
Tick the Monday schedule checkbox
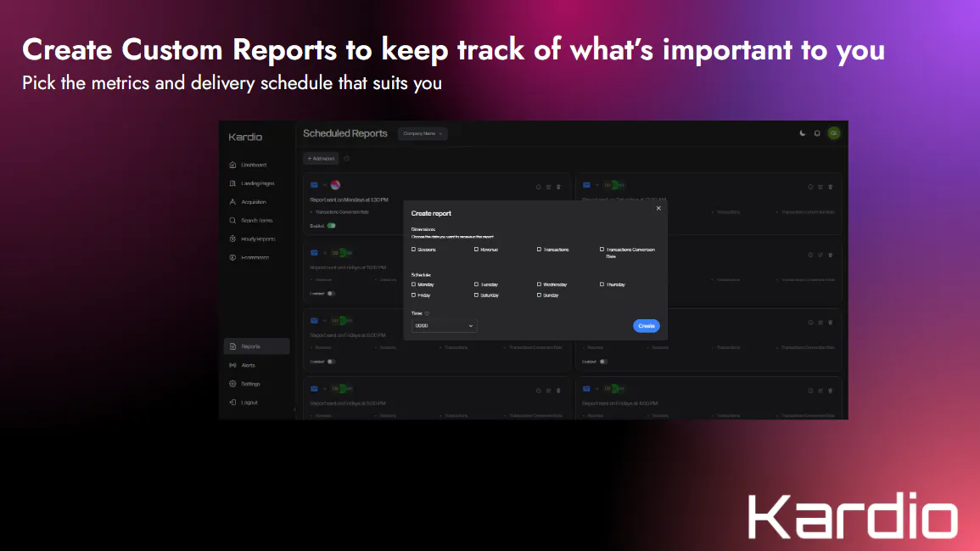pos(413,284)
